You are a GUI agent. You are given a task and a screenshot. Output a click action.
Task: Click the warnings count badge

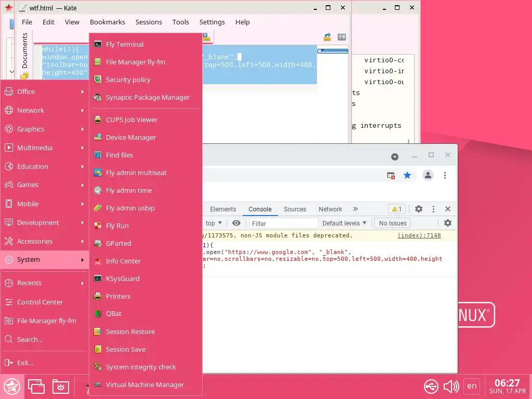coord(396,209)
